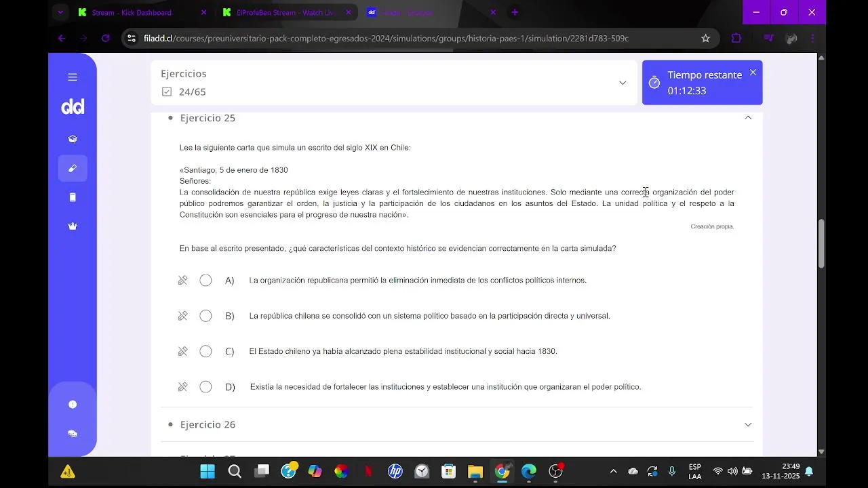
Task: Select answer option A radio button
Action: [206, 281]
